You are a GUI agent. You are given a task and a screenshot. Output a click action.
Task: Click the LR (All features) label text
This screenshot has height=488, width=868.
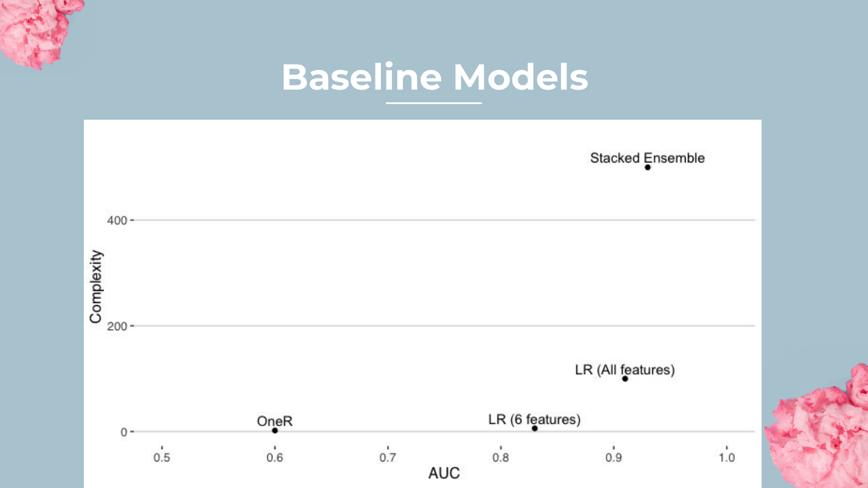[624, 369]
